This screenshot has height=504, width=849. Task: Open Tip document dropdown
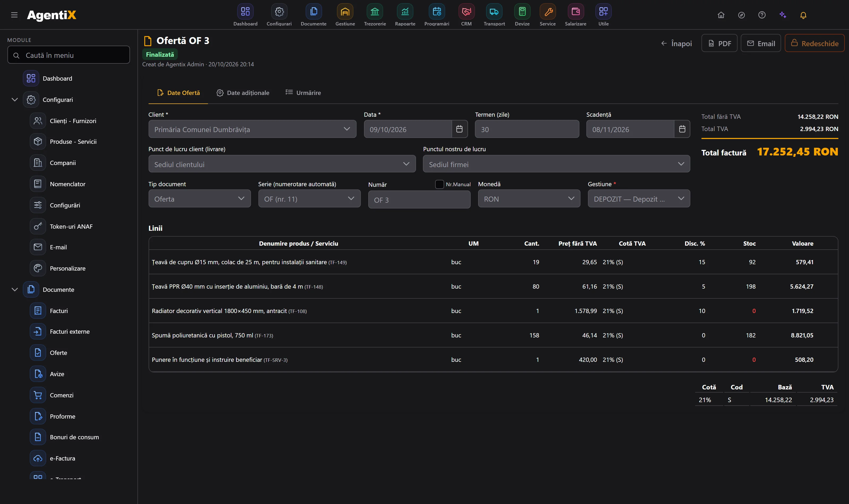(x=199, y=199)
